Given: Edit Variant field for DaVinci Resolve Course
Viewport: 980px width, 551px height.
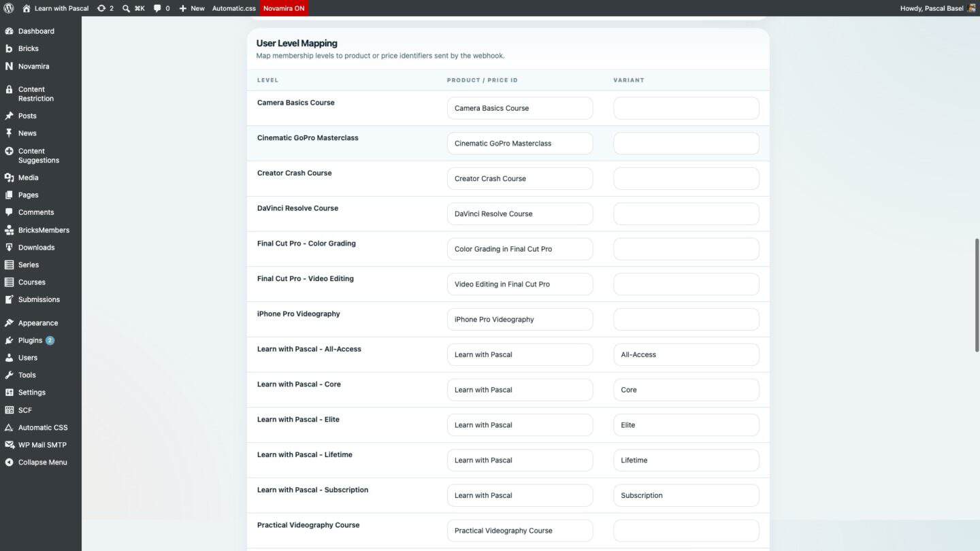Looking at the screenshot, I should [x=686, y=214].
